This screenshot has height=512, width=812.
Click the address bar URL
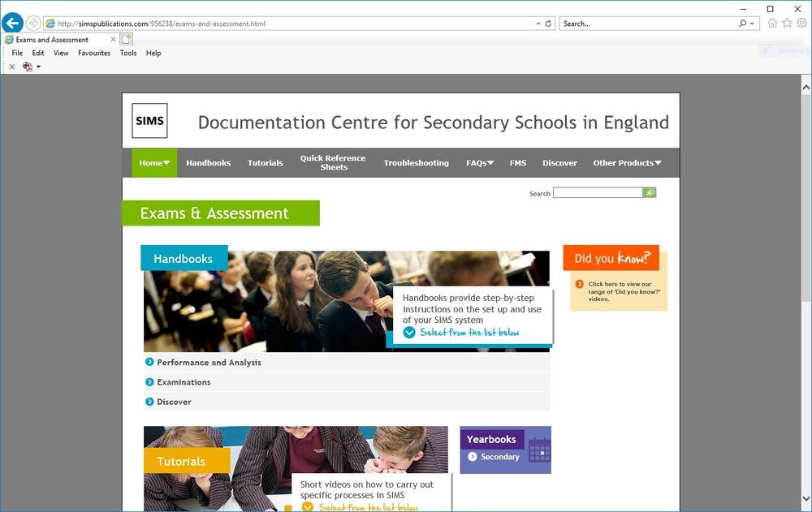coord(162,24)
